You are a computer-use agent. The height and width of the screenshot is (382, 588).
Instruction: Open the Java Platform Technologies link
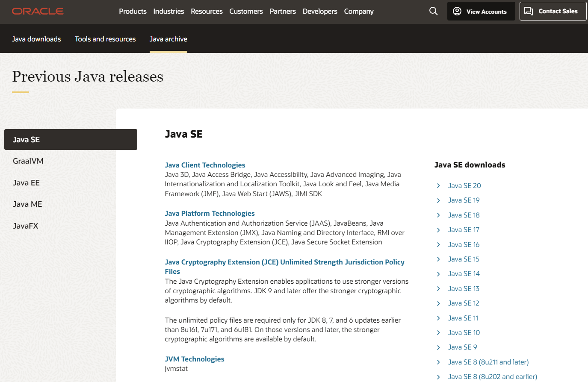pos(210,213)
